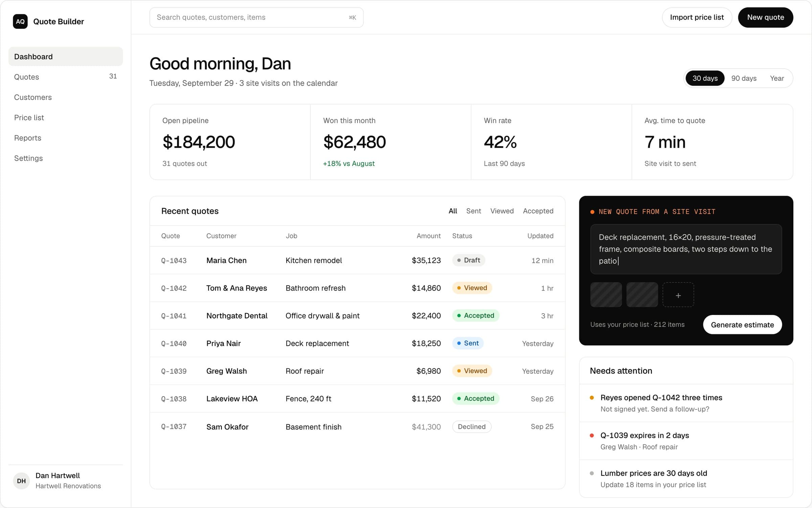The image size is (812, 508).
Task: Open Dashboard in sidebar
Action: (x=66, y=57)
